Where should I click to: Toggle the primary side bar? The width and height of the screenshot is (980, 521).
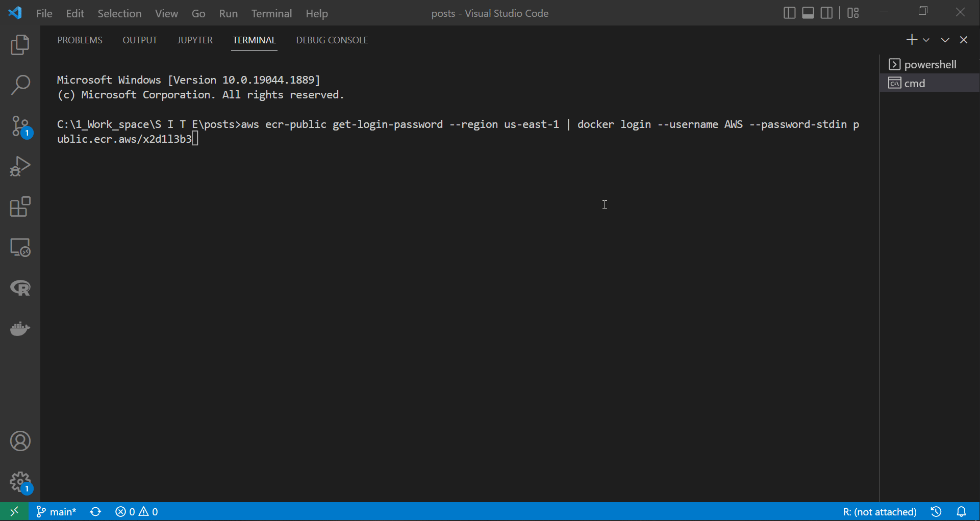789,13
